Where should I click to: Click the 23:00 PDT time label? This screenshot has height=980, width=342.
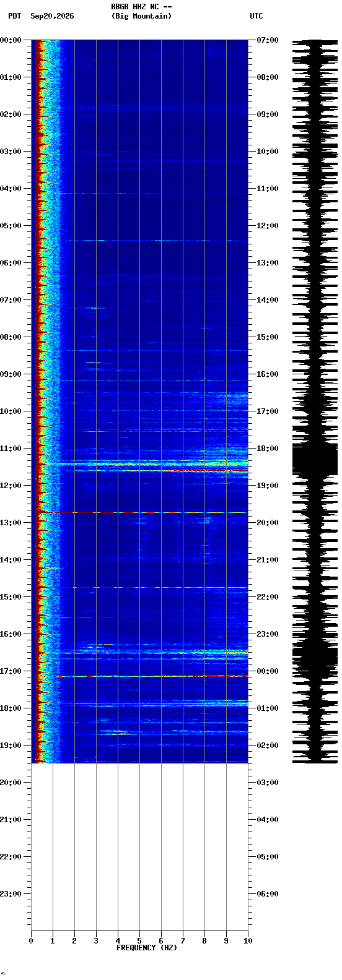(11, 894)
